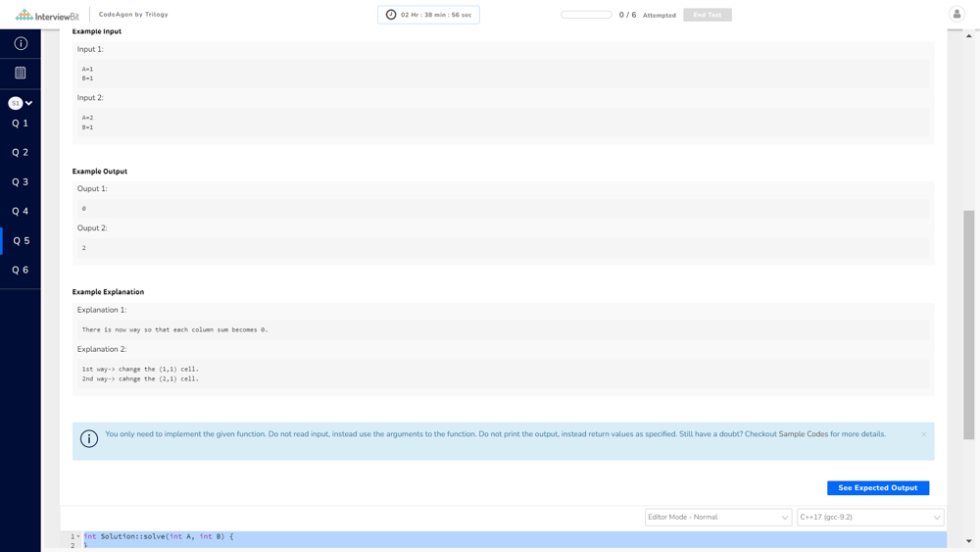Click info icon in blue notice banner
The height and width of the screenshot is (552, 980).
89,438
